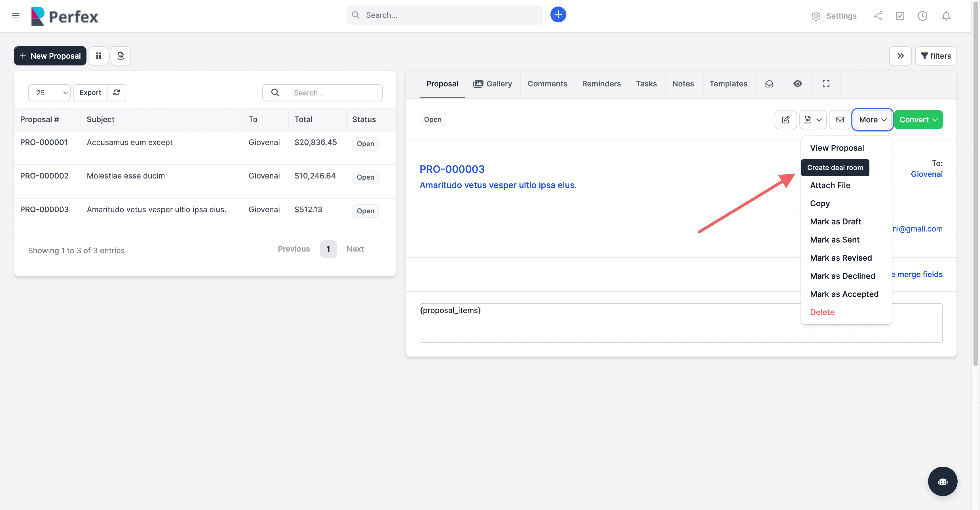Click subject Molestiae esse ducim

[x=126, y=176]
